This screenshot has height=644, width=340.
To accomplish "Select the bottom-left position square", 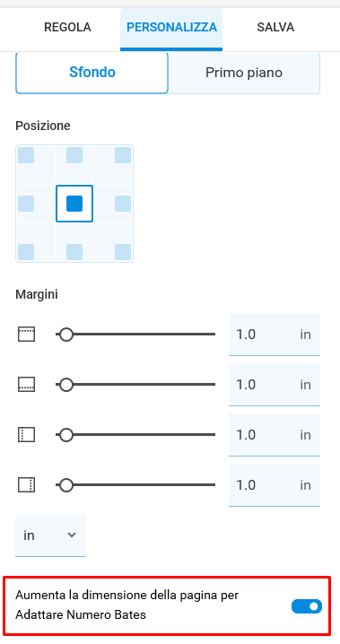I will point(26,252).
